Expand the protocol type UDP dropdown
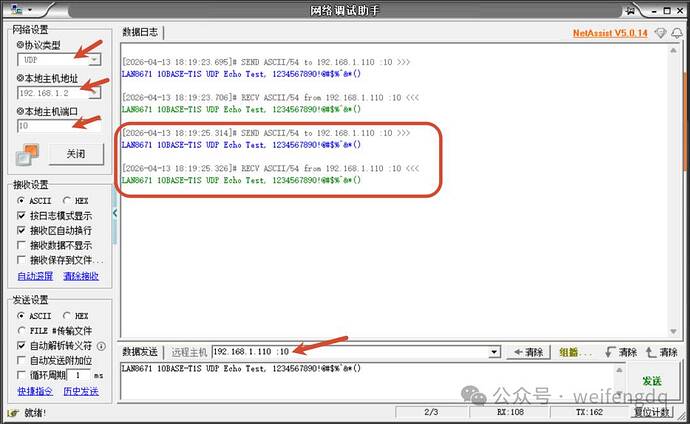 (x=95, y=59)
